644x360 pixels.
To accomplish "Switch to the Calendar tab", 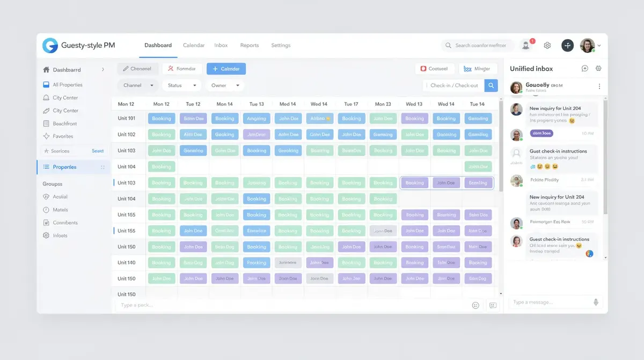I will (x=194, y=46).
